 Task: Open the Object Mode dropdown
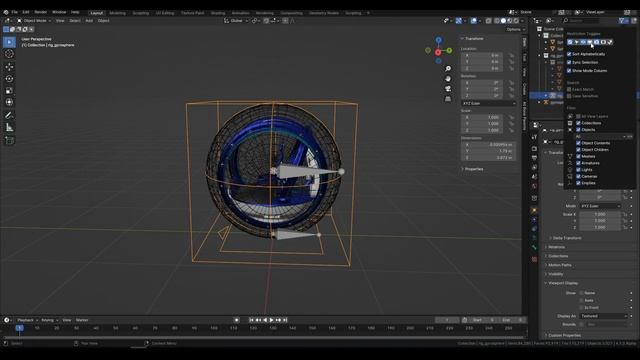click(x=34, y=20)
